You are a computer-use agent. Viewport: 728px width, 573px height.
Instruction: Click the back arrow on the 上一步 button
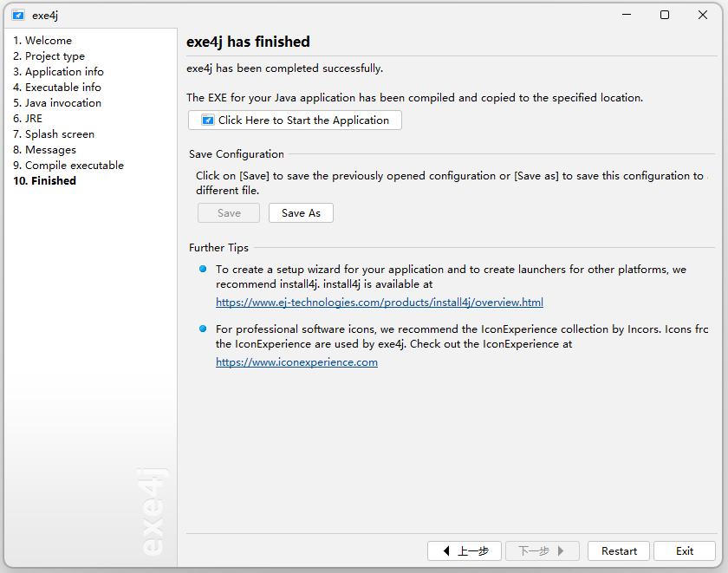coord(446,551)
